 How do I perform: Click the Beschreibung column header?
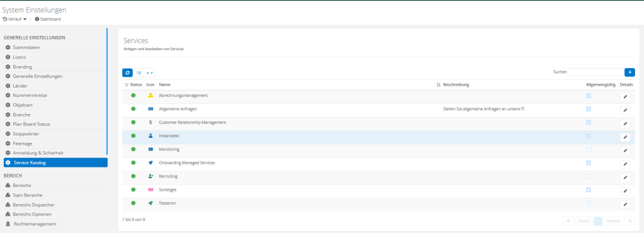tap(456, 85)
